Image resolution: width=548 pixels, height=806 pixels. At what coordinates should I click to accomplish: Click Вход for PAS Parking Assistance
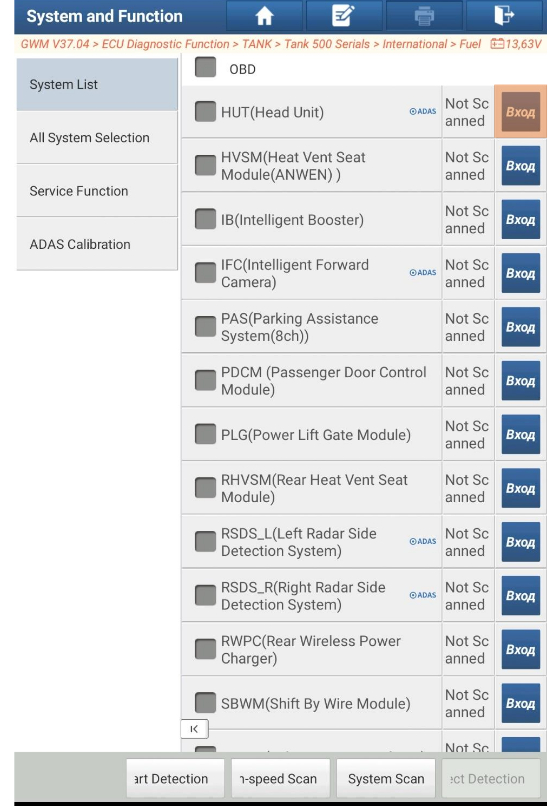(x=520, y=327)
